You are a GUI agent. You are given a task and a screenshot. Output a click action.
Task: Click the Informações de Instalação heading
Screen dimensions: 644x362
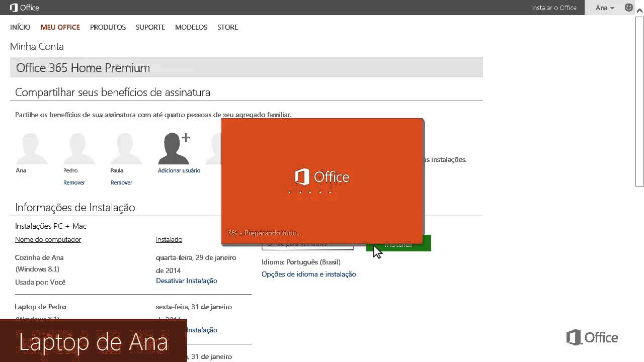75,207
